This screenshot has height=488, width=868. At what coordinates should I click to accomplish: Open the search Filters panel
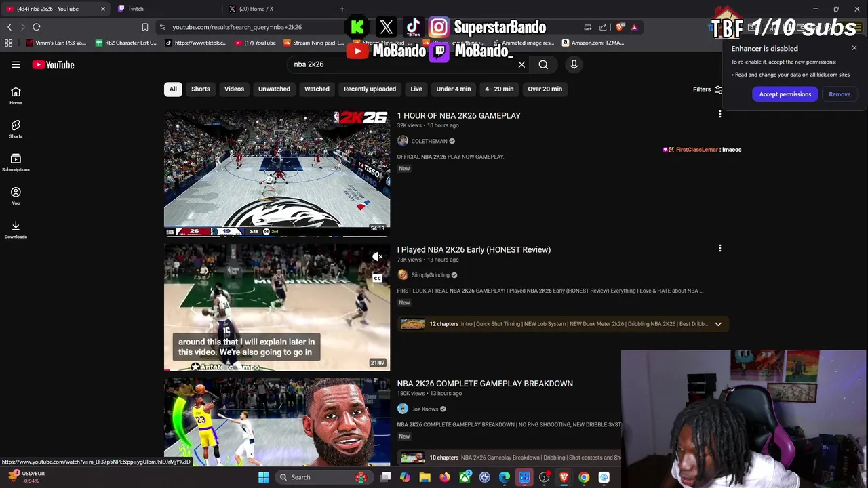(x=707, y=89)
